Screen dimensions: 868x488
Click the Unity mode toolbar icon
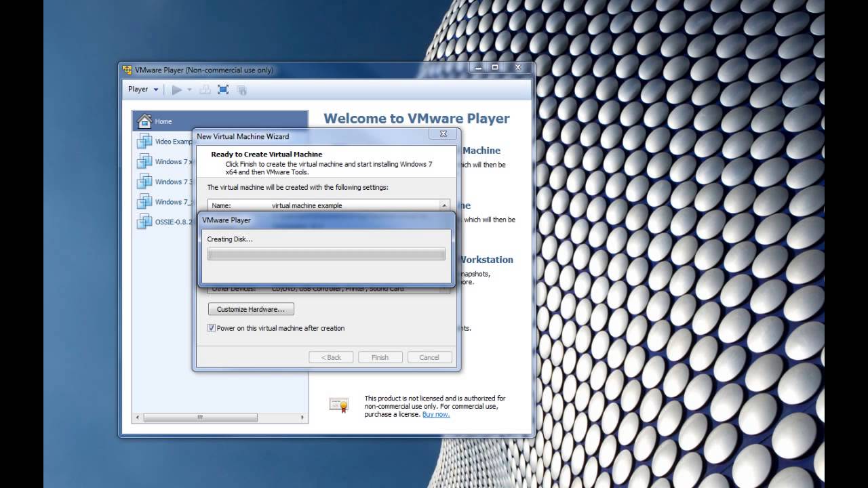tap(241, 89)
